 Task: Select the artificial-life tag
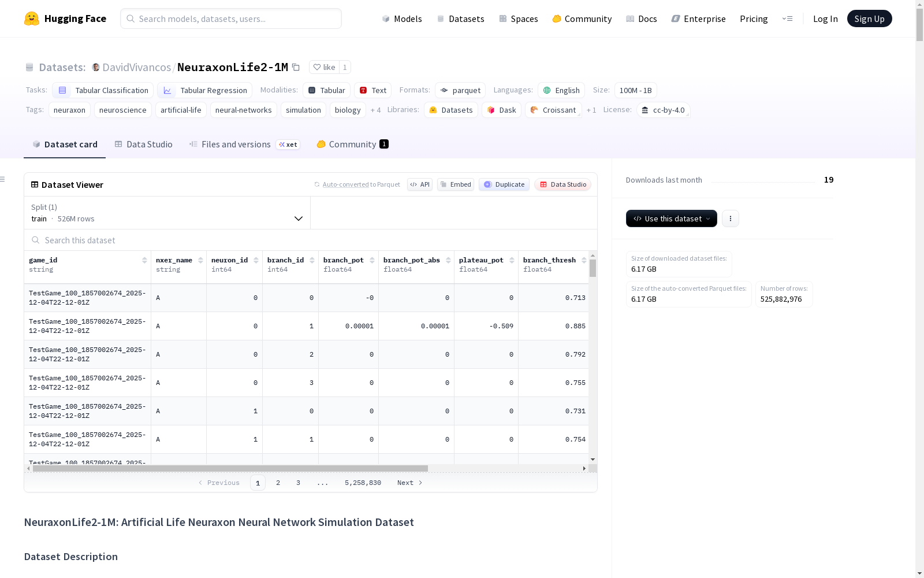click(x=181, y=110)
